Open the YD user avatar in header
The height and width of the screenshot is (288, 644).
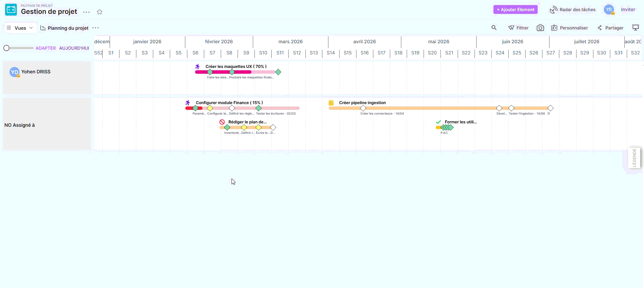(609, 9)
